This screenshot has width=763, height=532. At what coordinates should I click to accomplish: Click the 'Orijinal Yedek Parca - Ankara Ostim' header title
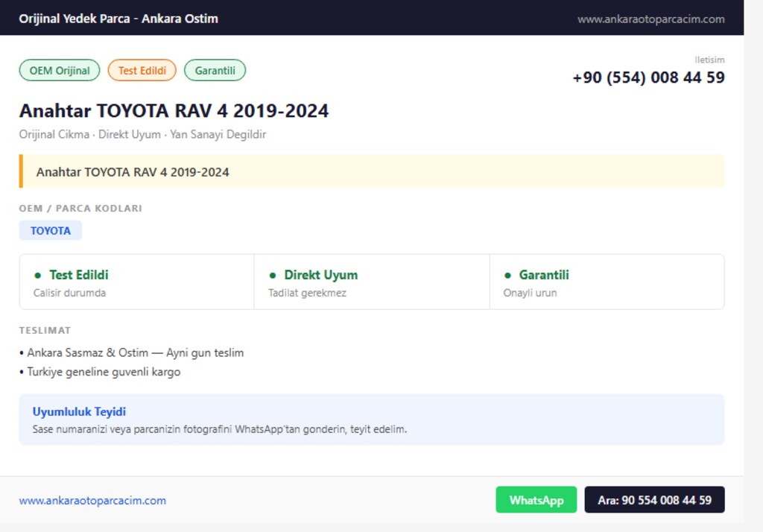coord(118,19)
